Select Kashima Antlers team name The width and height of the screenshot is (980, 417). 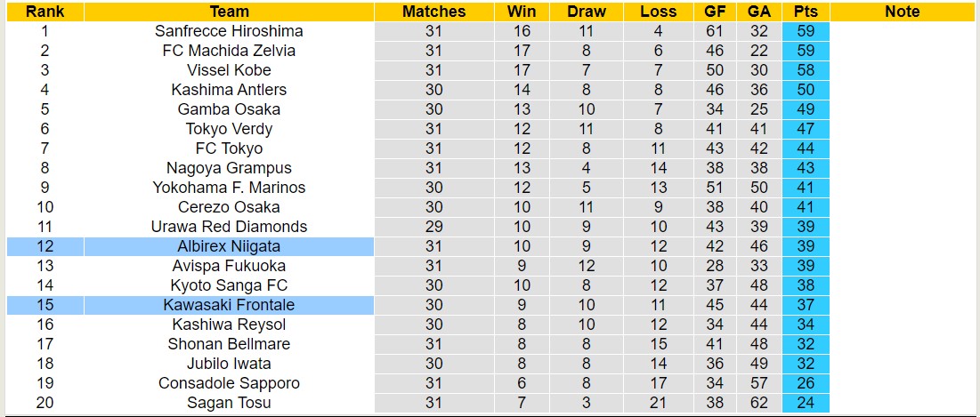tap(229, 90)
